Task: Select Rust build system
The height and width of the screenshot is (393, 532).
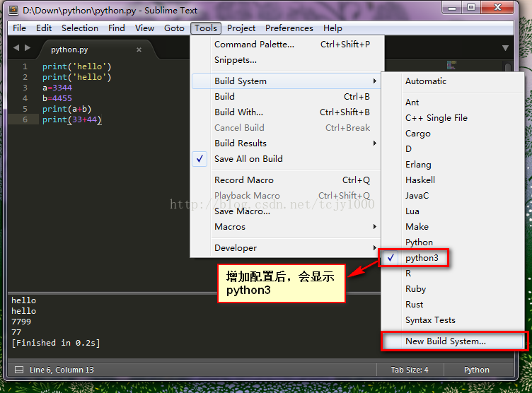Action: coord(453,305)
